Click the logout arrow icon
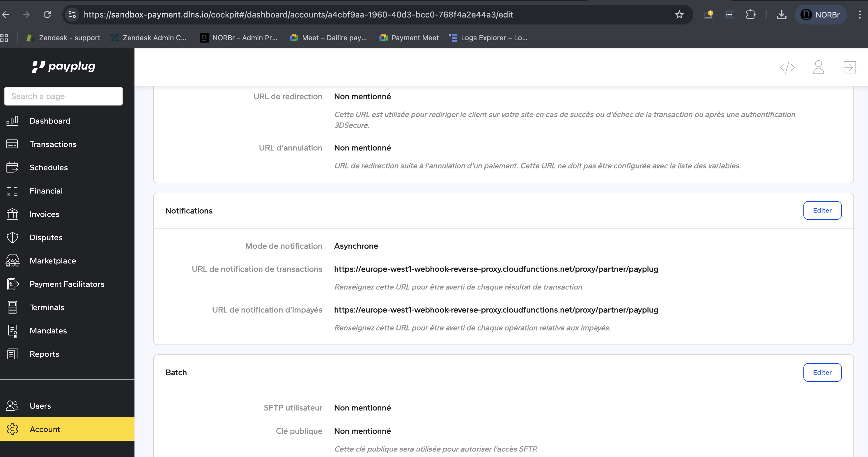 pos(849,67)
